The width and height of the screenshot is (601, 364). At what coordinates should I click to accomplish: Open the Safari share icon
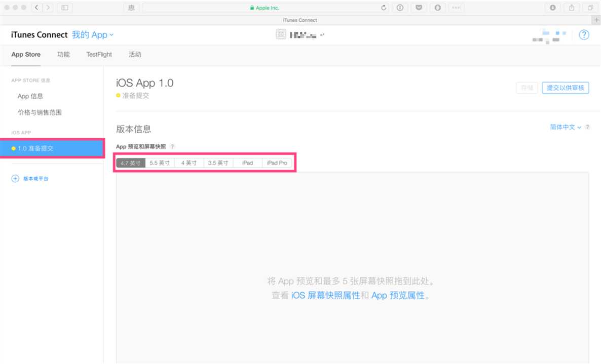point(572,8)
